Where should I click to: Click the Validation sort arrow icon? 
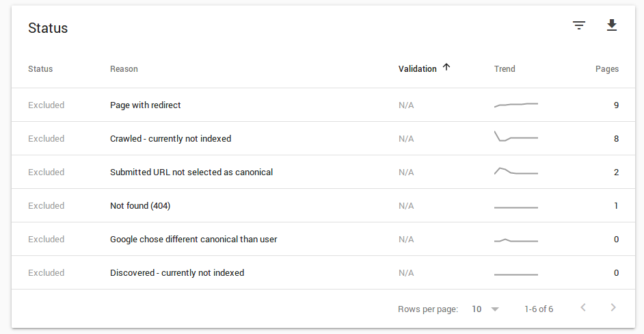pos(446,67)
